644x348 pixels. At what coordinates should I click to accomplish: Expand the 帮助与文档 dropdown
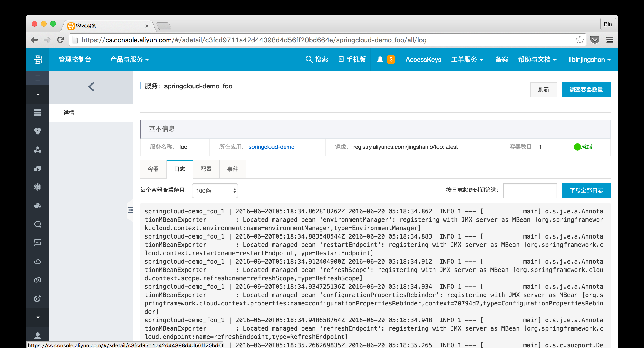pos(537,60)
